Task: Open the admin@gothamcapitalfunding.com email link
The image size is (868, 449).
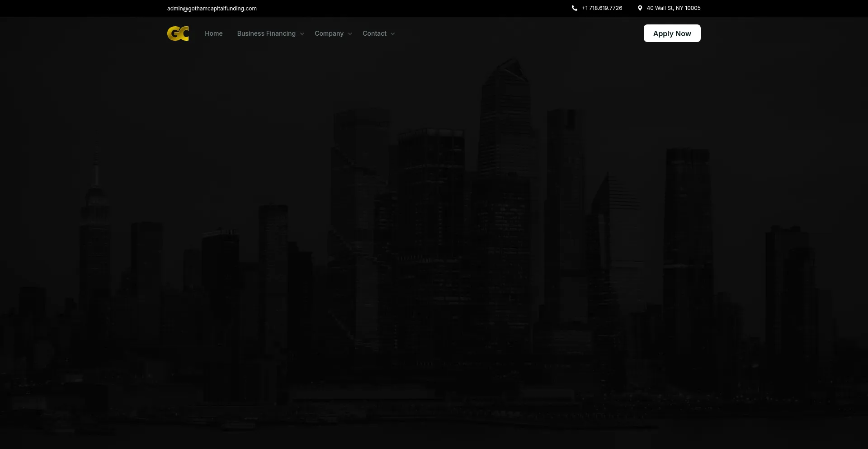Action: [212, 9]
